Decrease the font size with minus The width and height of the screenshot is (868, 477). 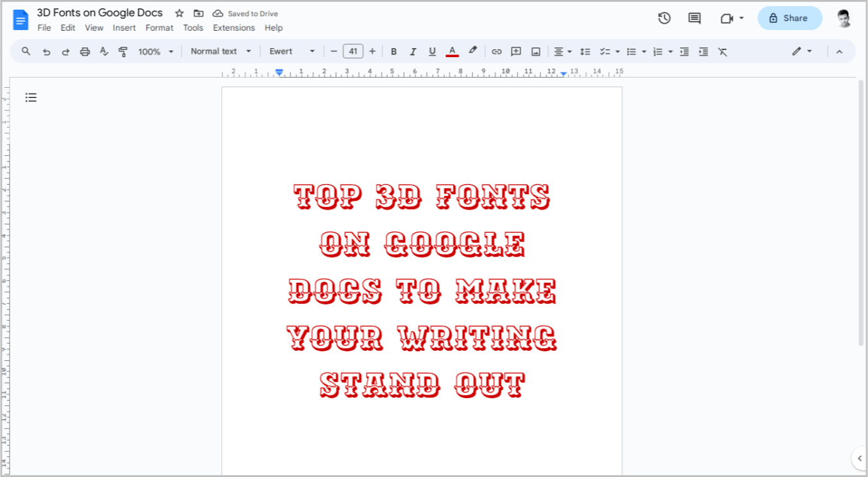click(333, 51)
